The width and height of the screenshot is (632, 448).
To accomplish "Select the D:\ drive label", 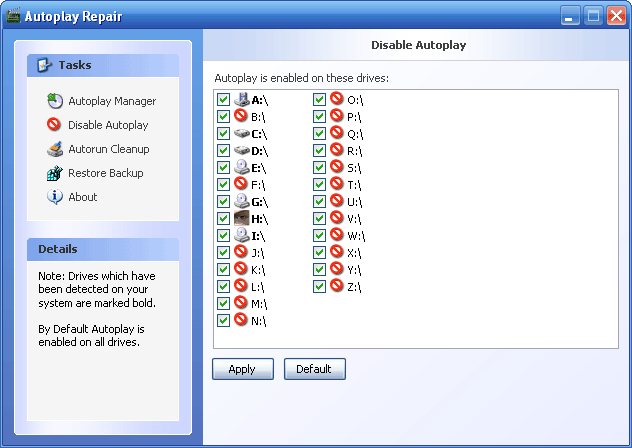I will click(260, 151).
